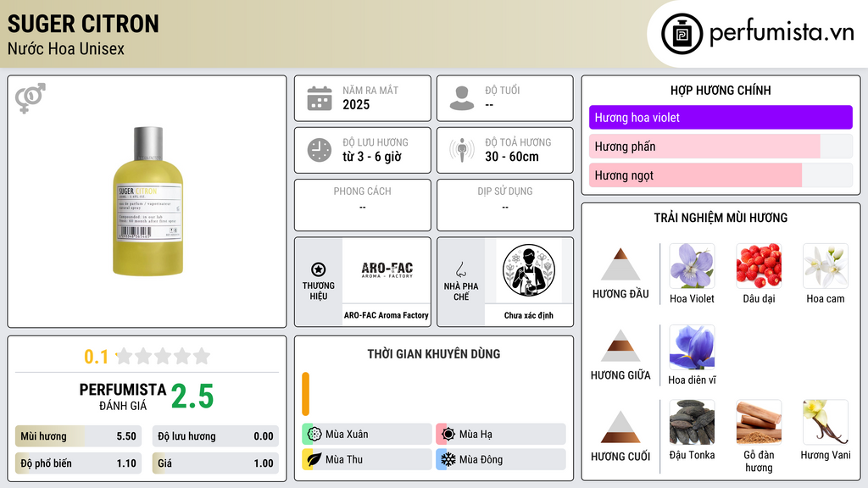Select the Mùa Xuân season chip
868x488 pixels.
click(367, 435)
